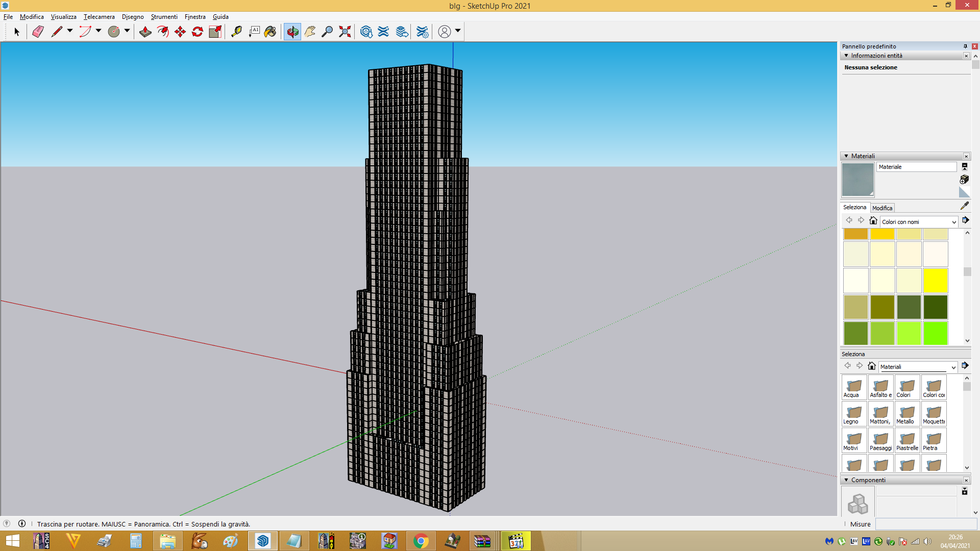
Task: Collapse the Informazioni entità panel
Action: (846, 56)
